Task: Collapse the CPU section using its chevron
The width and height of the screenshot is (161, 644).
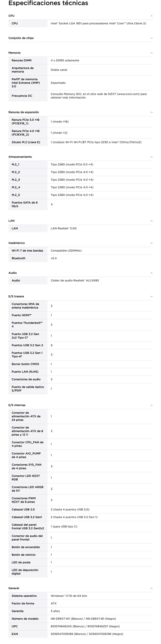Action: coord(151,16)
